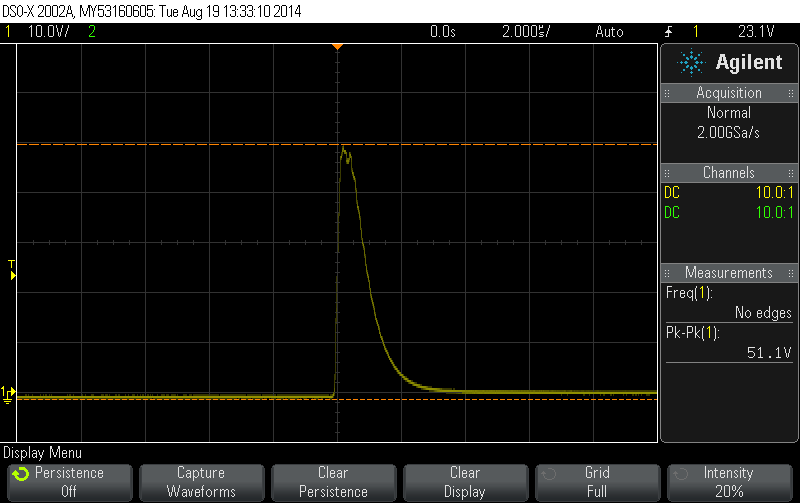Click the 51.1V peak-to-peak value
The height and width of the screenshot is (503, 800).
pos(769,353)
